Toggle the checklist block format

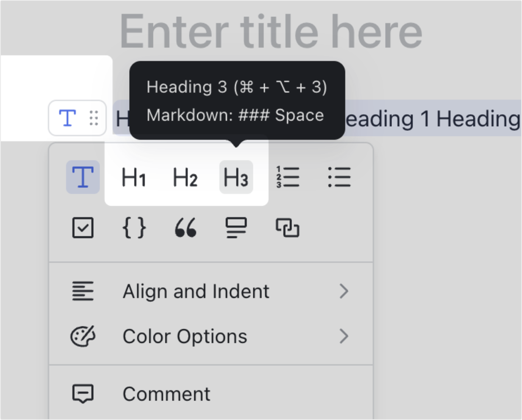click(83, 228)
